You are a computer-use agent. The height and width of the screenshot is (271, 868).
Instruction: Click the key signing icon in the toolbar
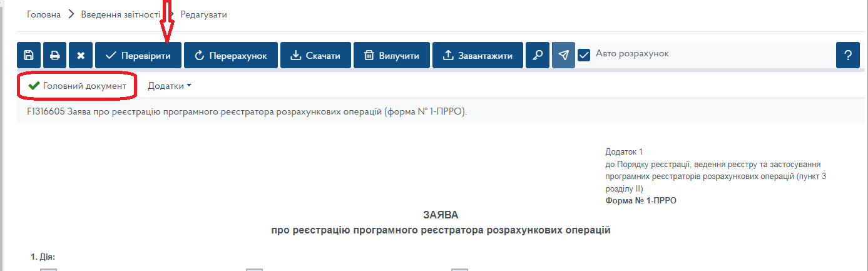click(538, 56)
